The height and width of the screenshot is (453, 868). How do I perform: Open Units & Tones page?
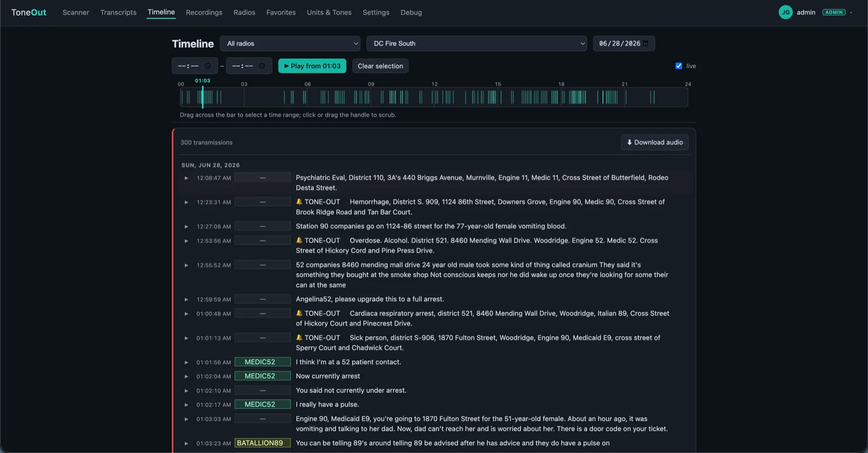tap(329, 12)
